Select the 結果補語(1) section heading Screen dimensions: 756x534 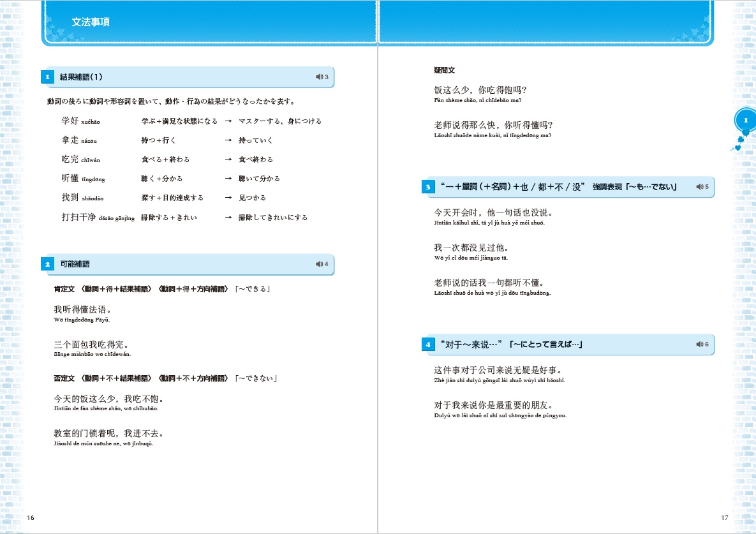pos(81,77)
